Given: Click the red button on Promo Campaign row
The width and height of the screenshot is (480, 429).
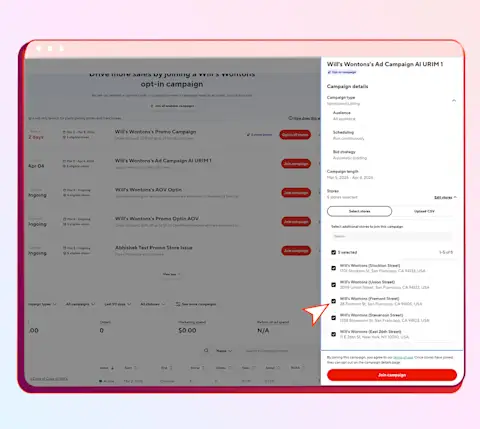Looking at the screenshot, I should click(295, 135).
